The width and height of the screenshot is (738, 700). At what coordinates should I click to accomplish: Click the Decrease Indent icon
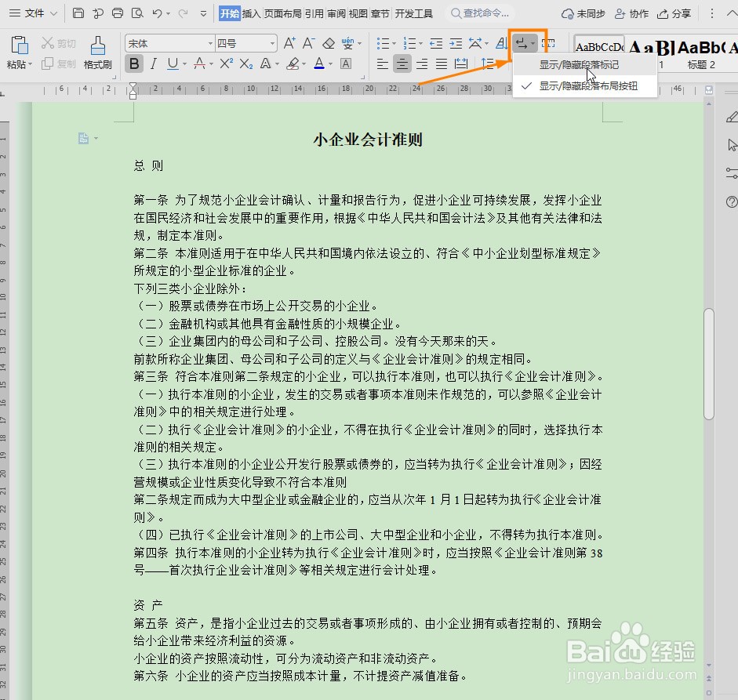(x=436, y=44)
